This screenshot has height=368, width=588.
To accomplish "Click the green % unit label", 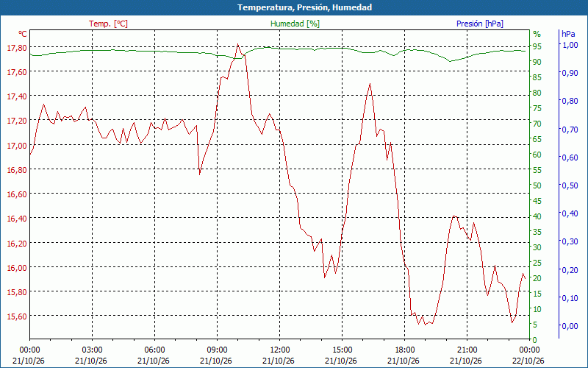I will click(537, 34).
